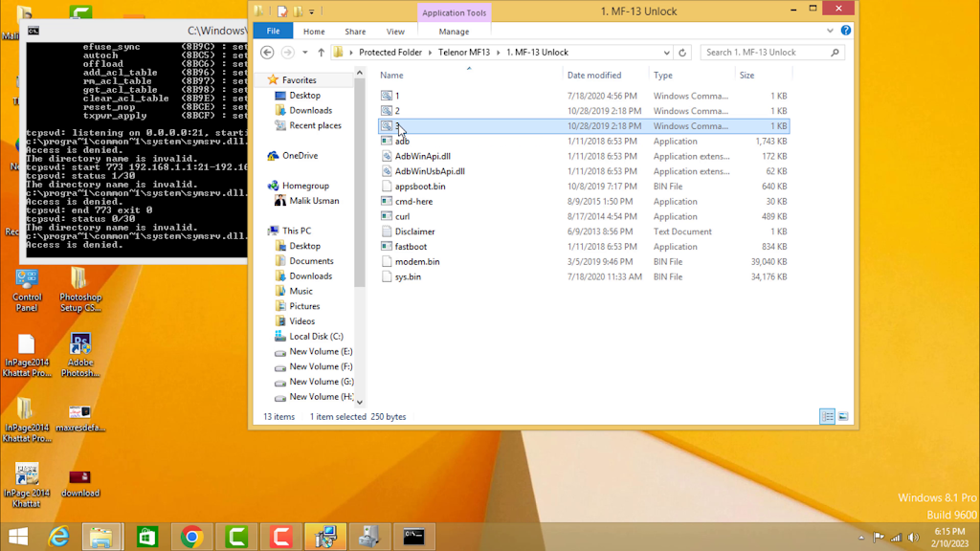Launch Google Chrome from taskbar

191,537
